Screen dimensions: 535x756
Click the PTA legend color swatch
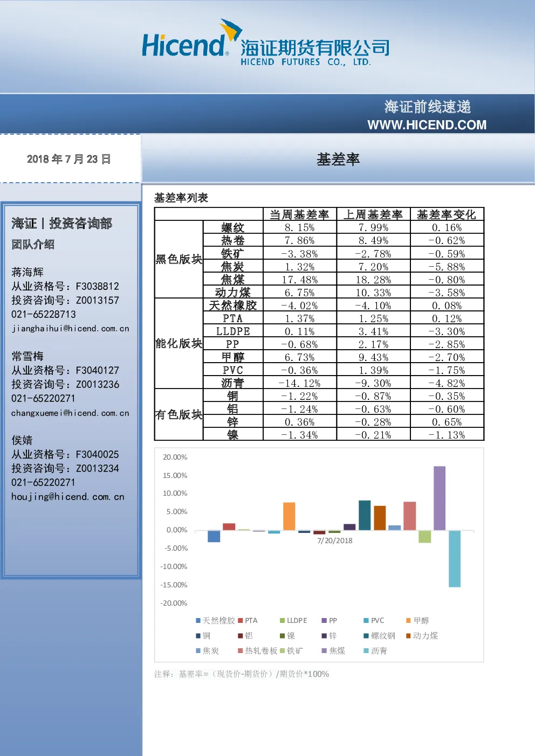click(x=240, y=621)
